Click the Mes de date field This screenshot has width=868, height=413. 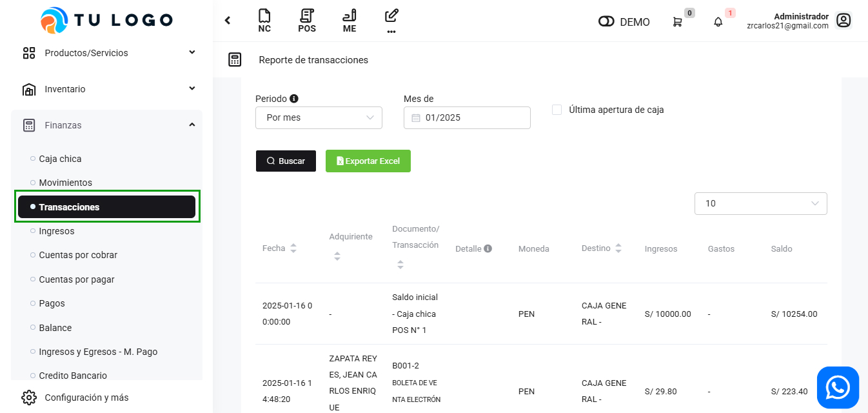467,117
